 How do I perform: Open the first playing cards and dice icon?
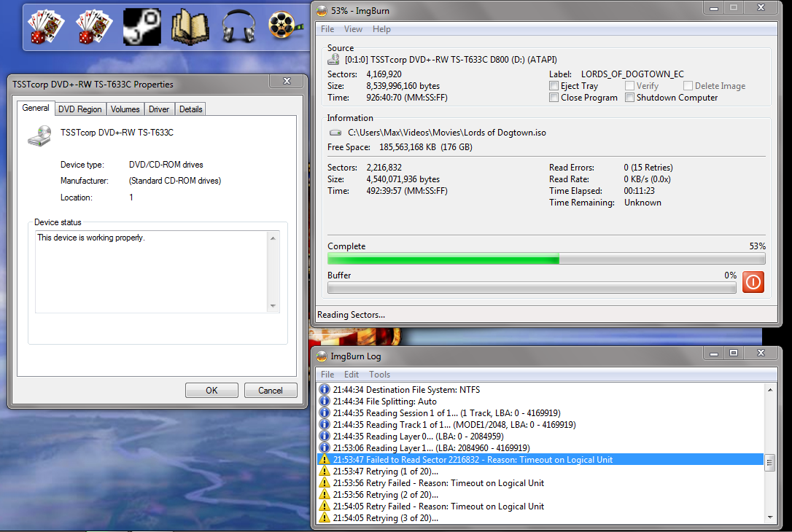tap(47, 27)
